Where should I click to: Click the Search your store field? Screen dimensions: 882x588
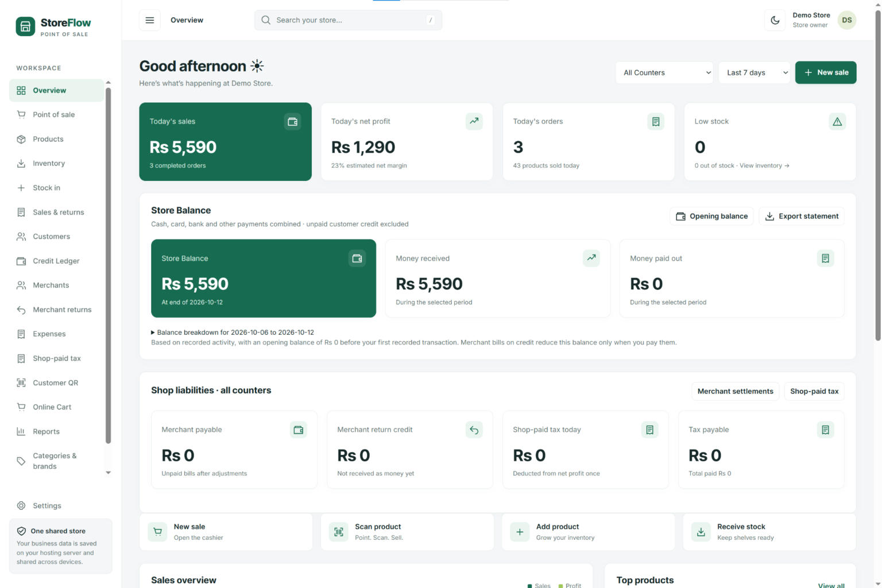point(348,20)
